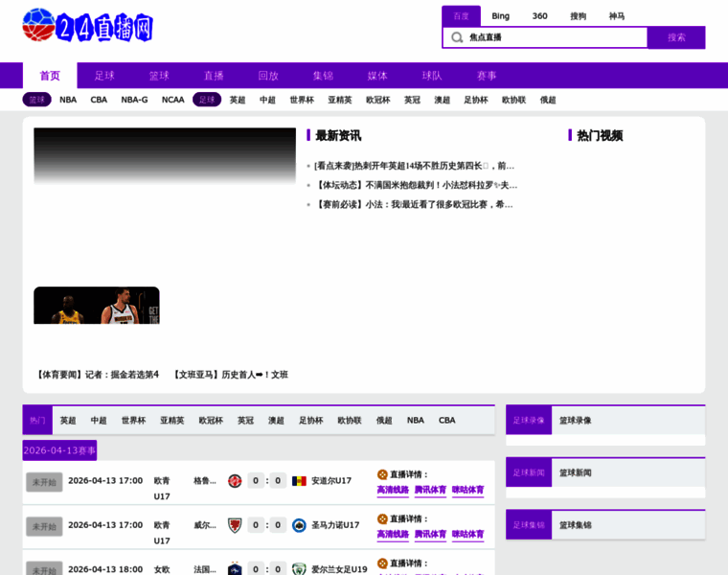The image size is (728, 575).
Task: Open 赛事 in main navigation
Action: (x=487, y=76)
